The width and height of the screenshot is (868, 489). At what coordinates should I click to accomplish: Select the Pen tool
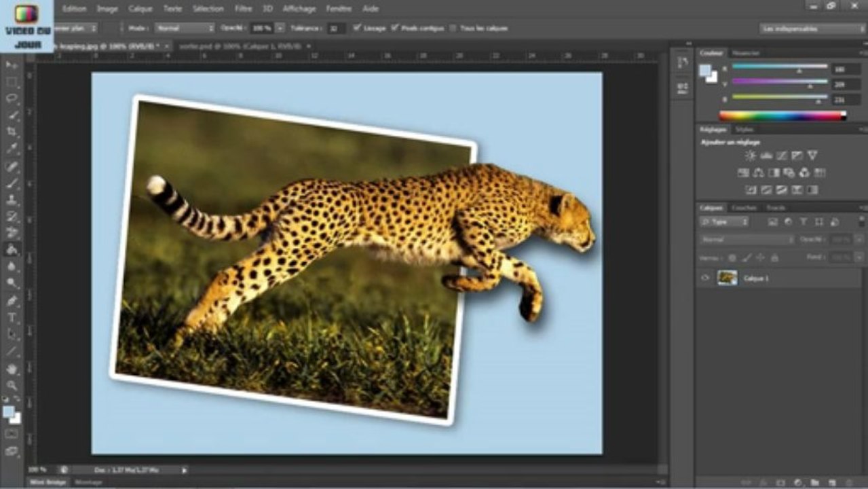tap(12, 300)
